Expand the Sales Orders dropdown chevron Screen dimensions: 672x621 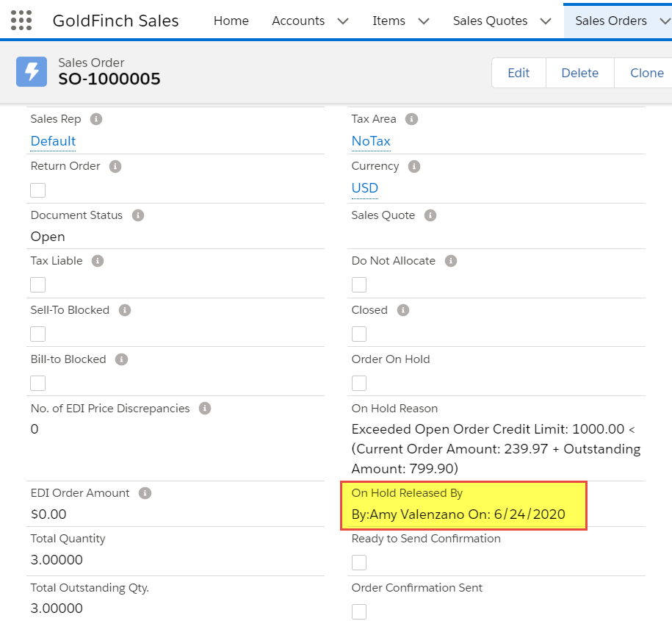[x=665, y=21]
